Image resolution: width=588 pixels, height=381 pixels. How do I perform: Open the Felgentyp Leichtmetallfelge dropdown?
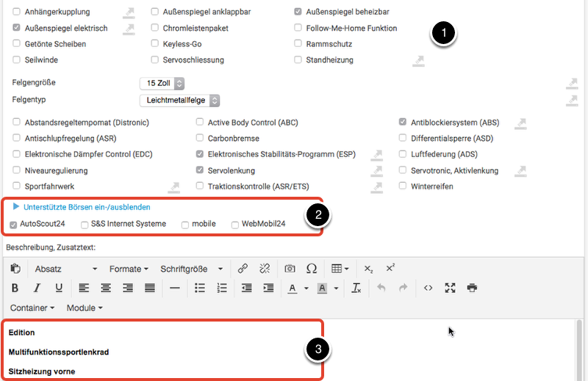pyautogui.click(x=179, y=100)
